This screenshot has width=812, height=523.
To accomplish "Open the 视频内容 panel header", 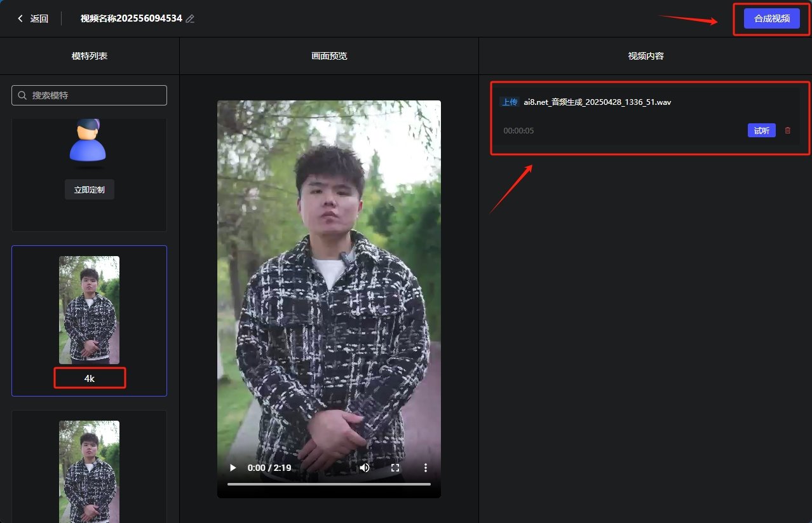I will pos(646,55).
